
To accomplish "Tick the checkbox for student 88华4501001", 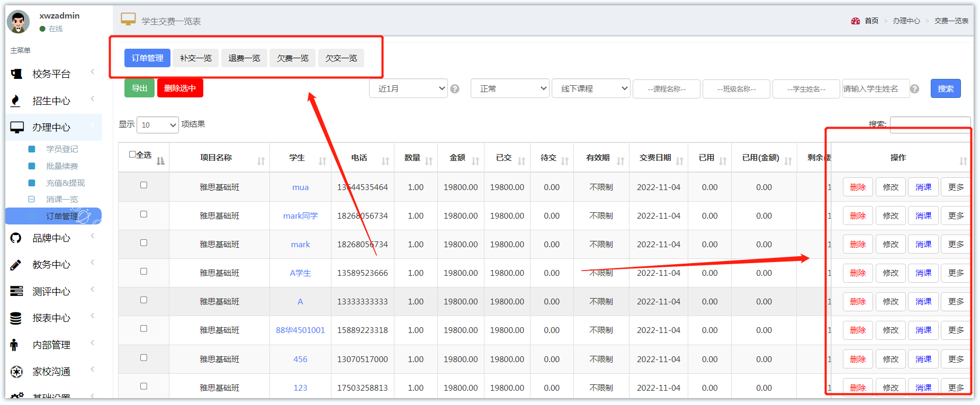I will click(x=143, y=328).
